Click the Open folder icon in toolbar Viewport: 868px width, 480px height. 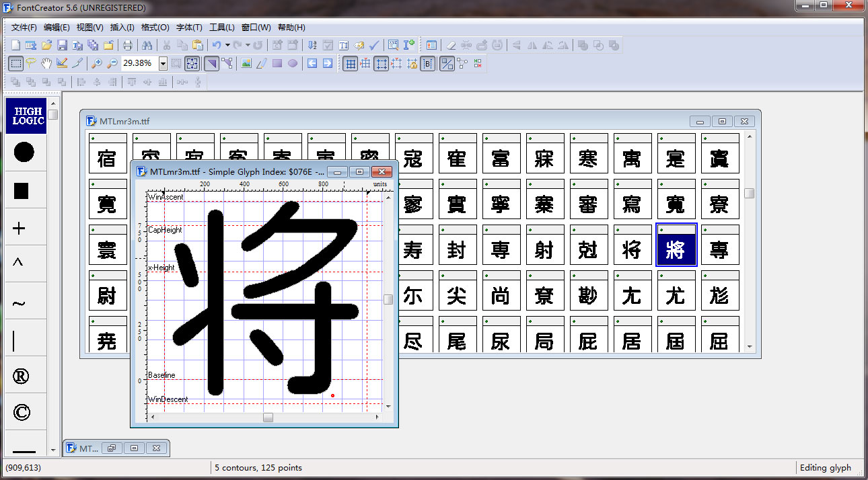(x=46, y=45)
